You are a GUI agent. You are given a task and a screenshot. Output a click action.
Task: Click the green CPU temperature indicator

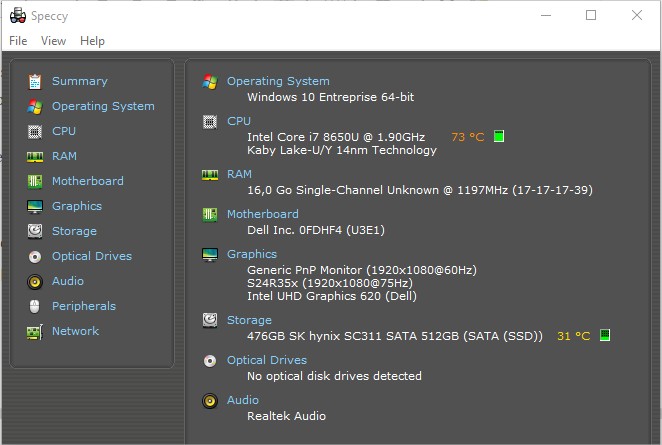[x=499, y=136]
